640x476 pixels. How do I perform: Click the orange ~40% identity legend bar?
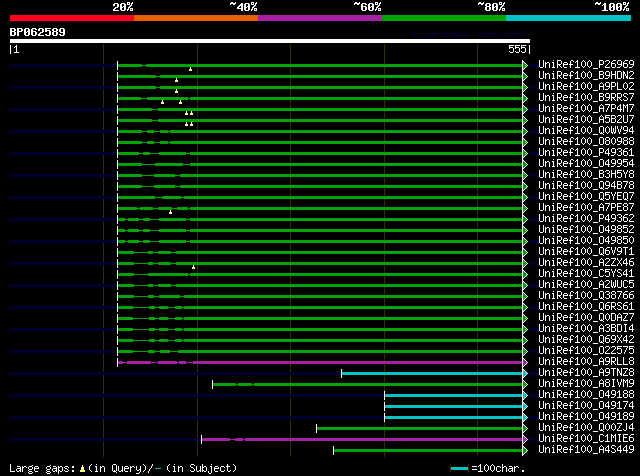pyautogui.click(x=196, y=18)
